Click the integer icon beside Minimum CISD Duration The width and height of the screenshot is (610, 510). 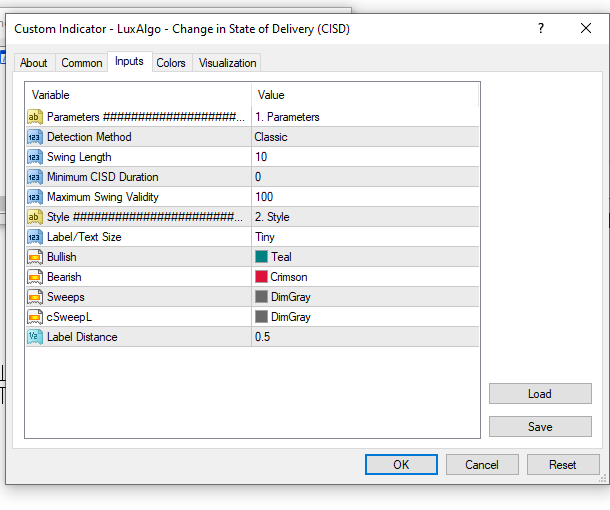34,177
